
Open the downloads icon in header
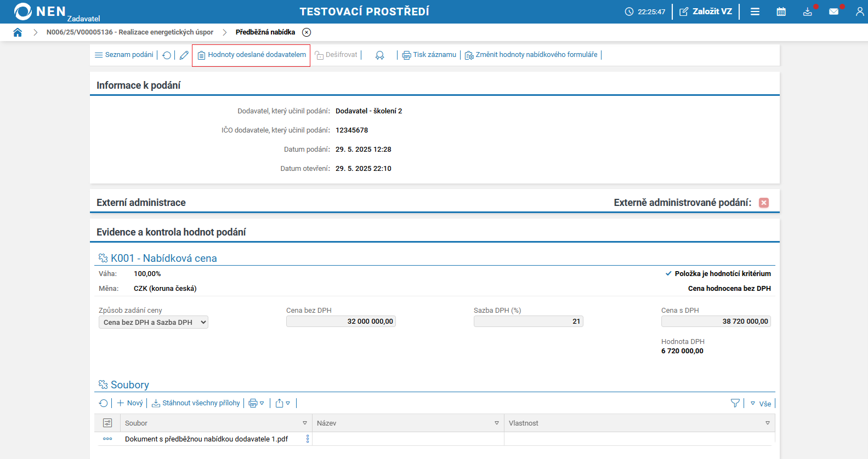click(808, 12)
